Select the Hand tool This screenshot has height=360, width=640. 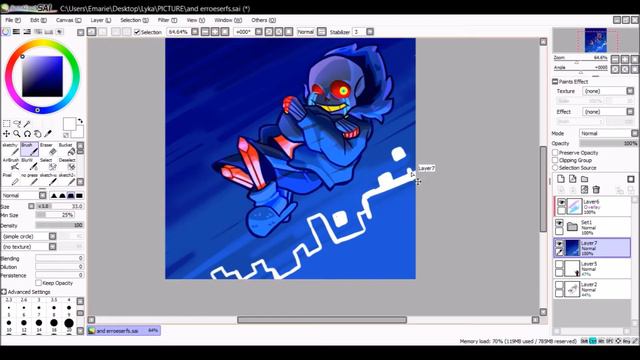[38, 133]
